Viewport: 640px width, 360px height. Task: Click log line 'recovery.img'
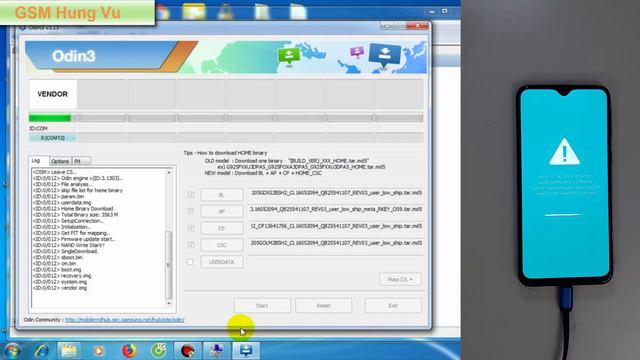pos(62,276)
